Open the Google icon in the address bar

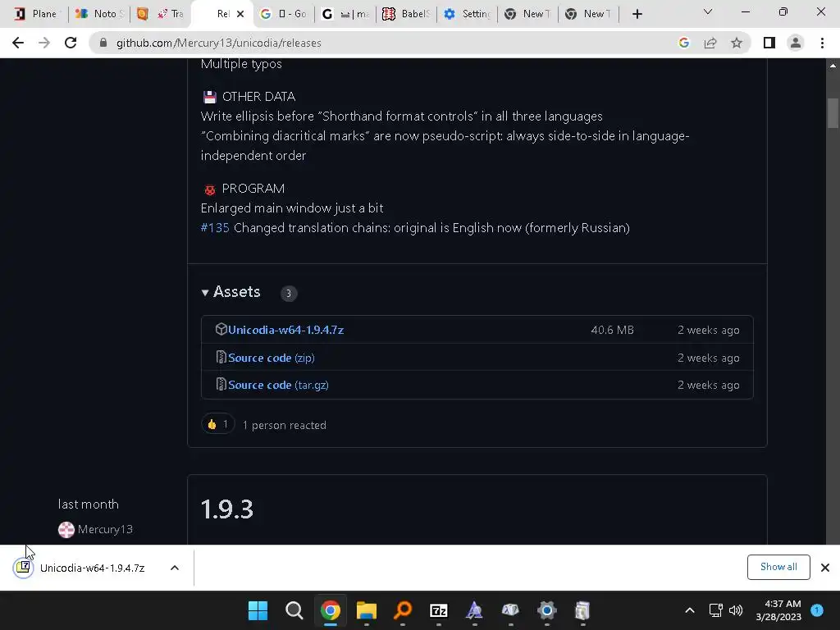(683, 43)
